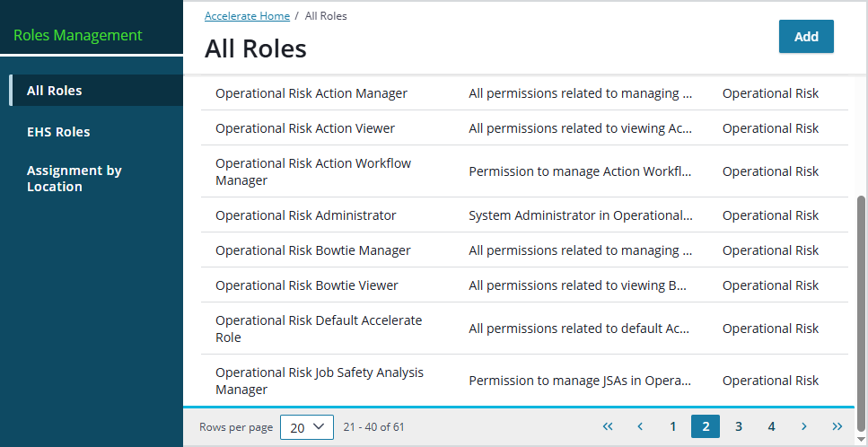Select Operational Risk Bowtie Viewer role
Viewport: 868px width, 447px height.
(x=307, y=285)
